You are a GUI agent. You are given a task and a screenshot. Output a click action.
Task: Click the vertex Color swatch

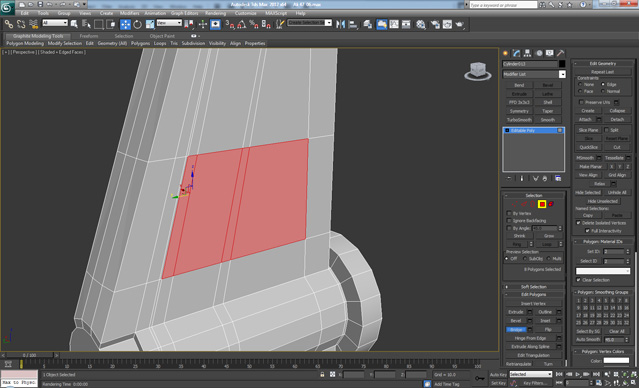point(616,360)
